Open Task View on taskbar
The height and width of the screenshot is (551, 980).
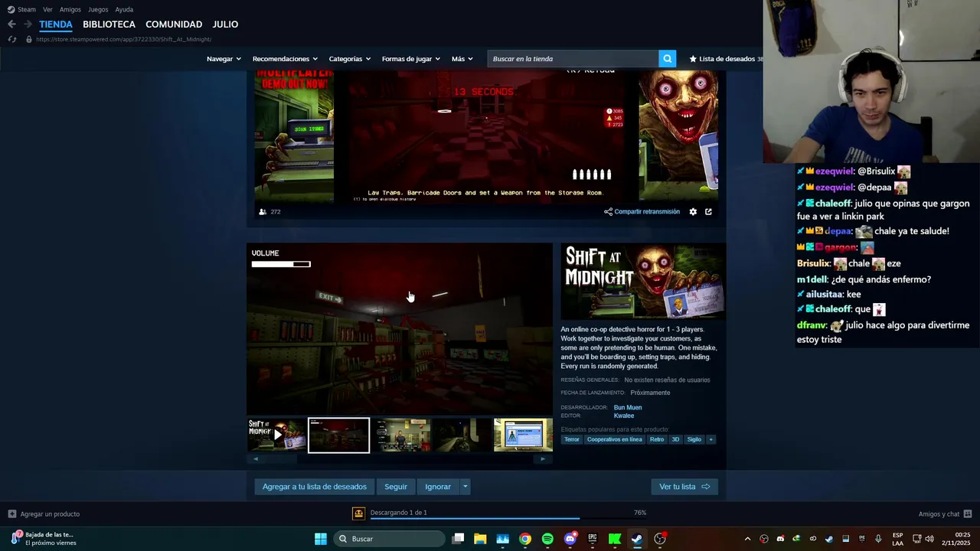pos(458,539)
